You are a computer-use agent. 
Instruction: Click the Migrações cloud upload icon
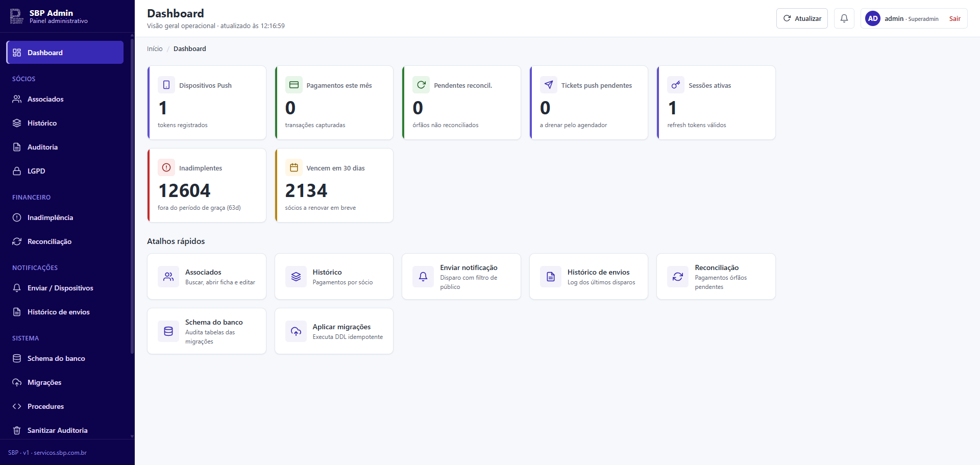[17, 382]
